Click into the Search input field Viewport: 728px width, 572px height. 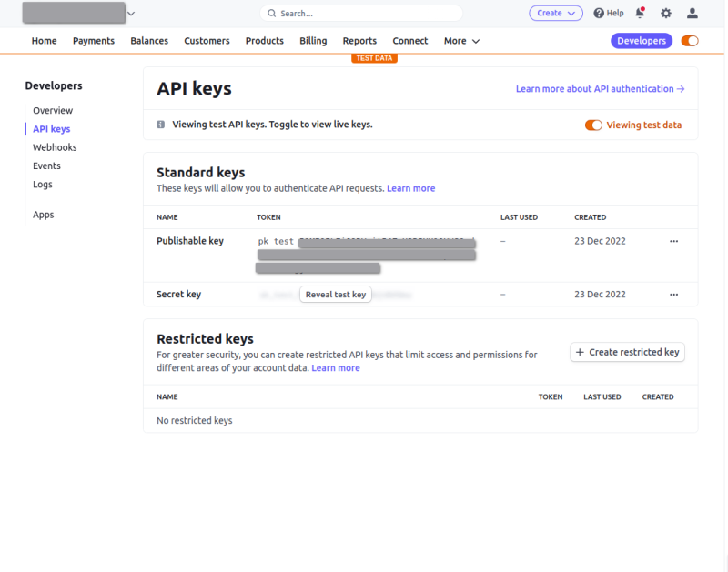(x=364, y=14)
